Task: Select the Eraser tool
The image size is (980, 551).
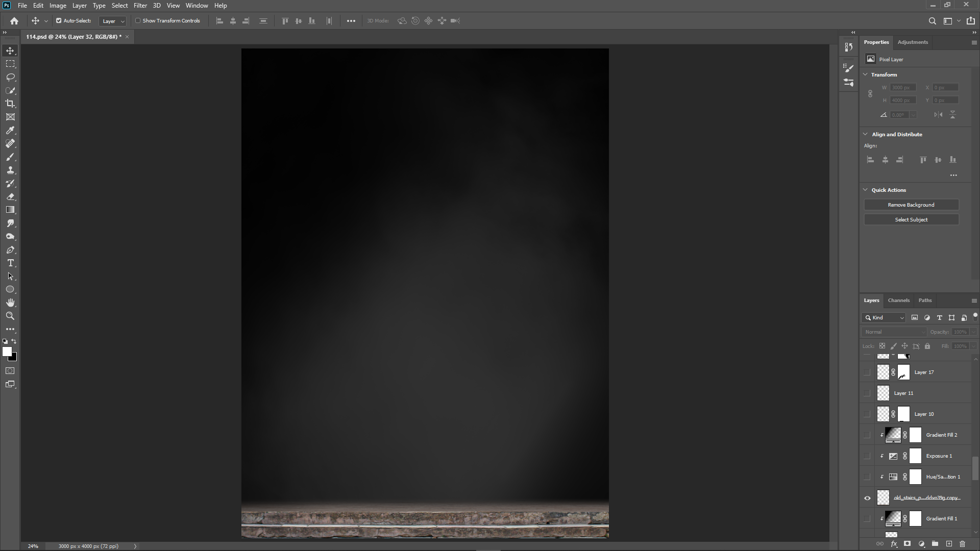Action: (x=10, y=196)
